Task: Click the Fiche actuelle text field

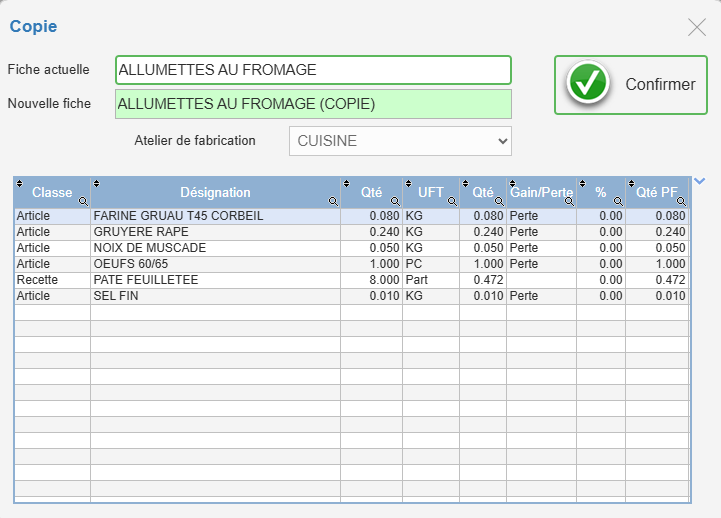Action: tap(313, 70)
